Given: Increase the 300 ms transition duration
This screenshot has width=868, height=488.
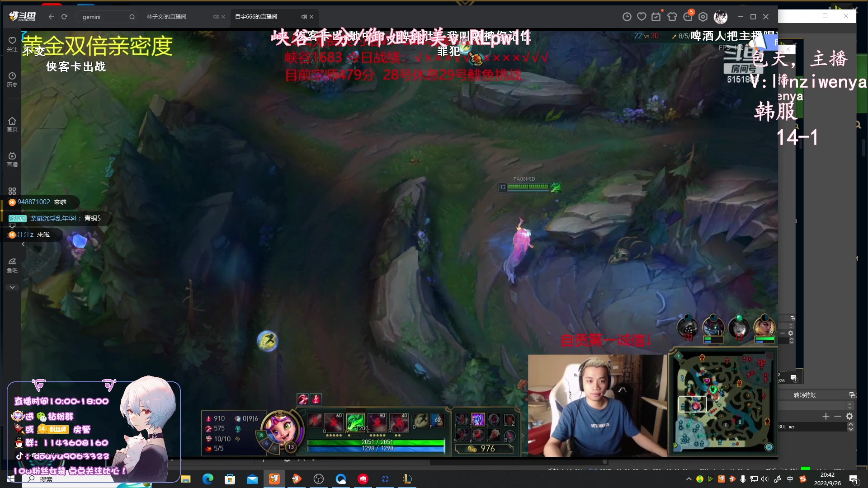Looking at the screenshot, I should 850,424.
